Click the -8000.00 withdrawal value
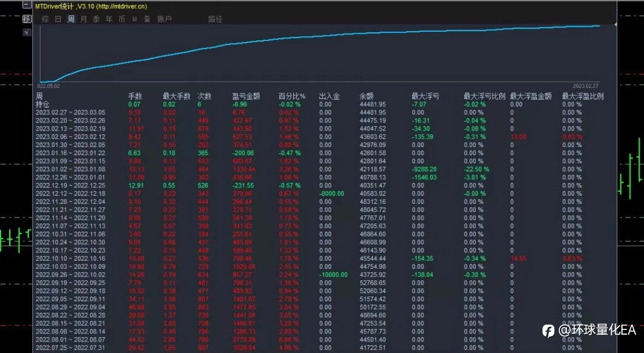Image resolution: width=644 pixels, height=353 pixels. (x=332, y=193)
